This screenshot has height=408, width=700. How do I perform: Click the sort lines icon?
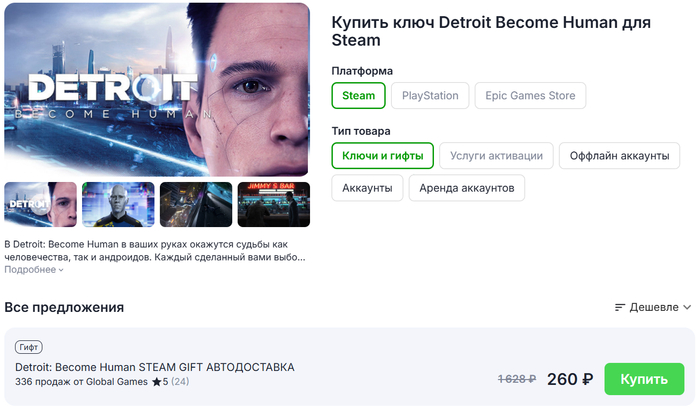click(x=620, y=307)
